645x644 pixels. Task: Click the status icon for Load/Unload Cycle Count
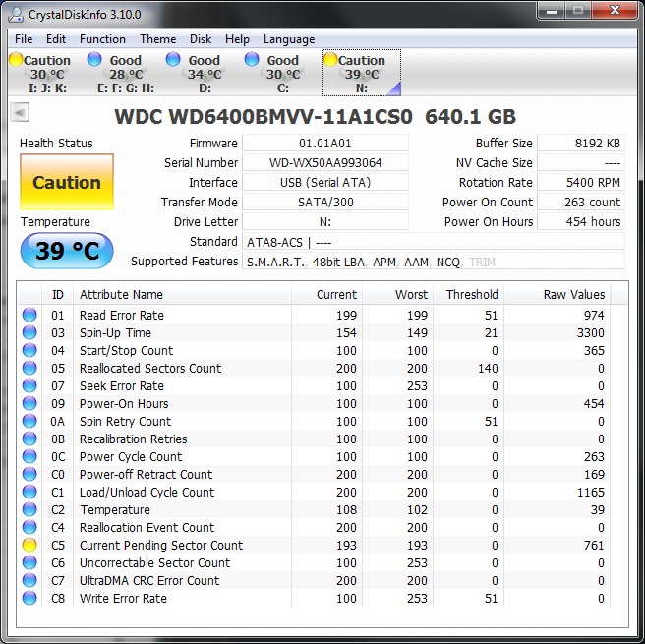(29, 492)
